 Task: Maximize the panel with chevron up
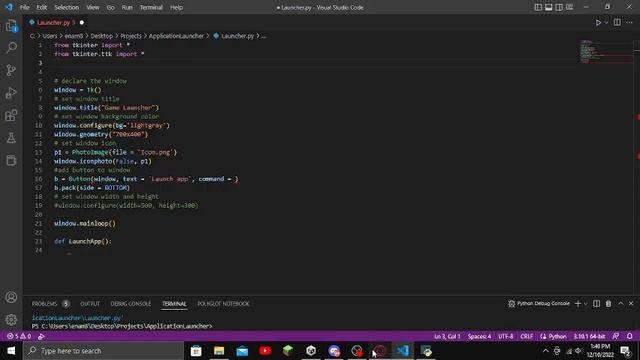620,303
